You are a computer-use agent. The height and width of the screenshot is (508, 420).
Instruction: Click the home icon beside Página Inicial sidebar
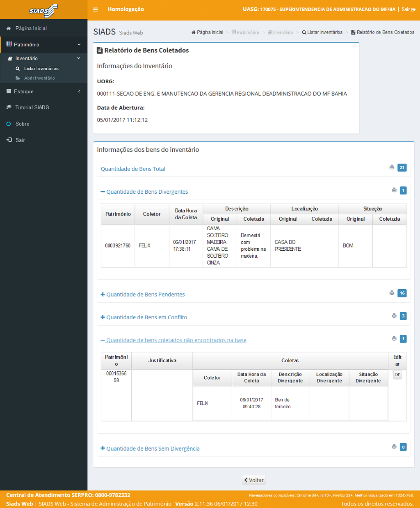9,28
